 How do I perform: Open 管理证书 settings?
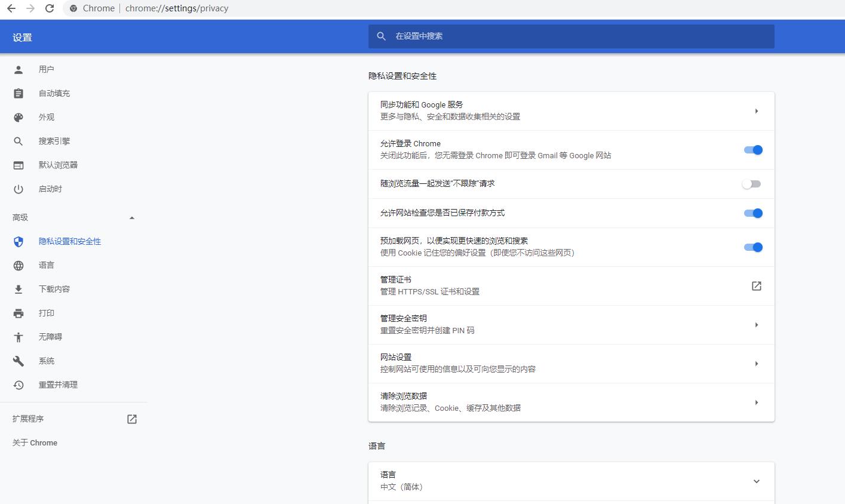pyautogui.click(x=756, y=286)
